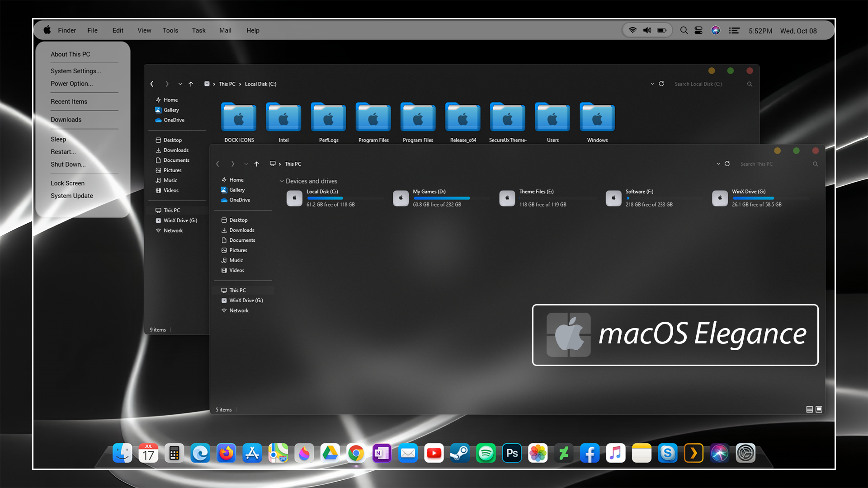Click the Firefox dock icon
Image resolution: width=868 pixels, height=488 pixels.
coord(226,453)
